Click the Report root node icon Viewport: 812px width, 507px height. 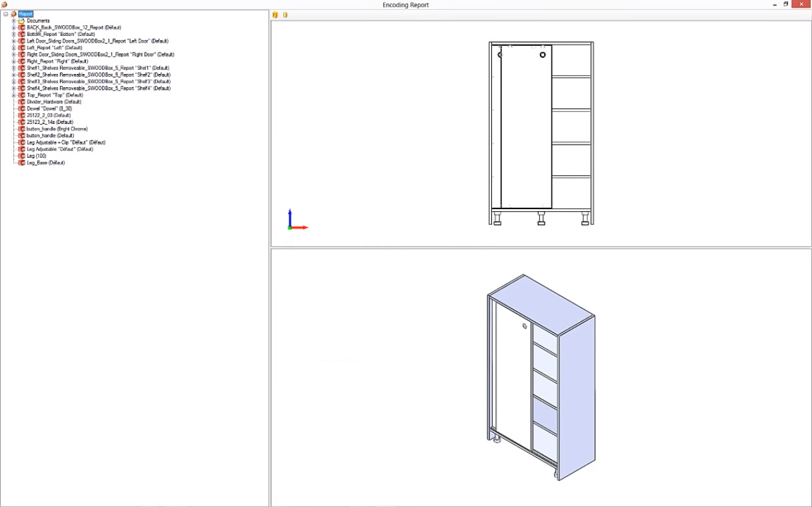coord(14,14)
